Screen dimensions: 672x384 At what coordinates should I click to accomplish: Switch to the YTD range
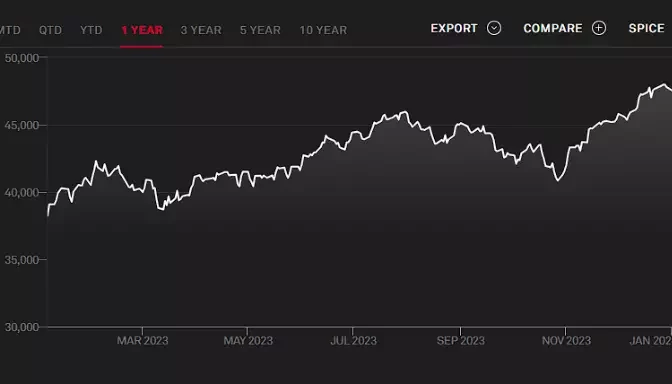pos(91,30)
